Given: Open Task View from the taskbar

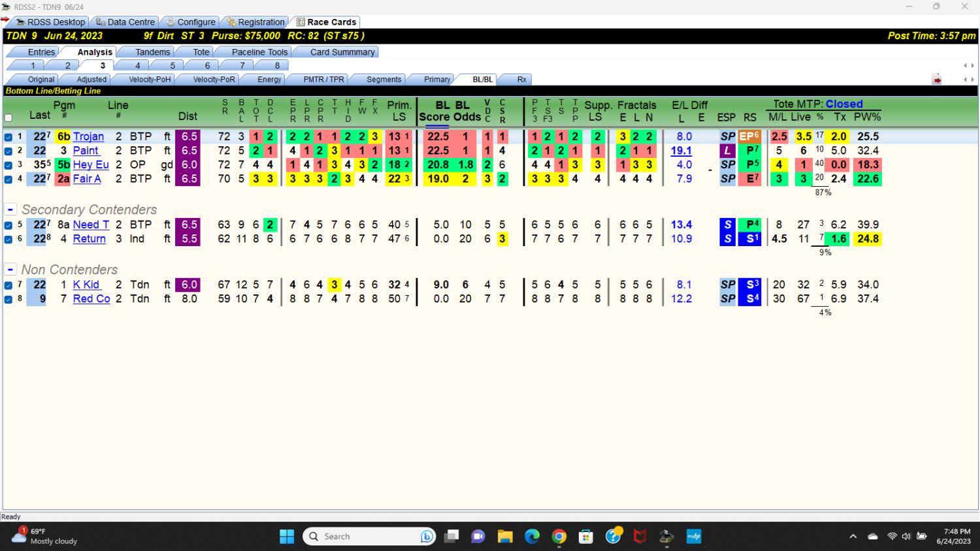Looking at the screenshot, I should [451, 537].
